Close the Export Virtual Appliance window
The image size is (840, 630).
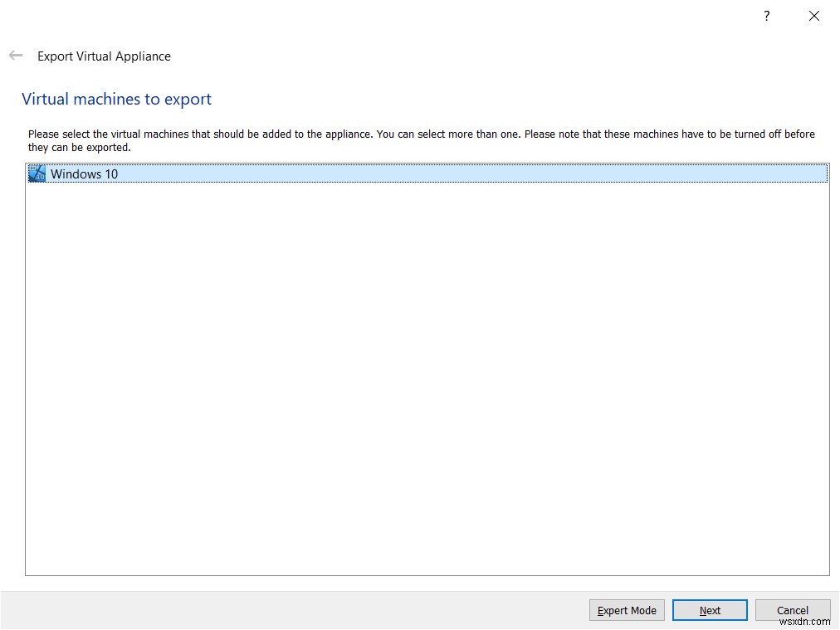pos(813,16)
